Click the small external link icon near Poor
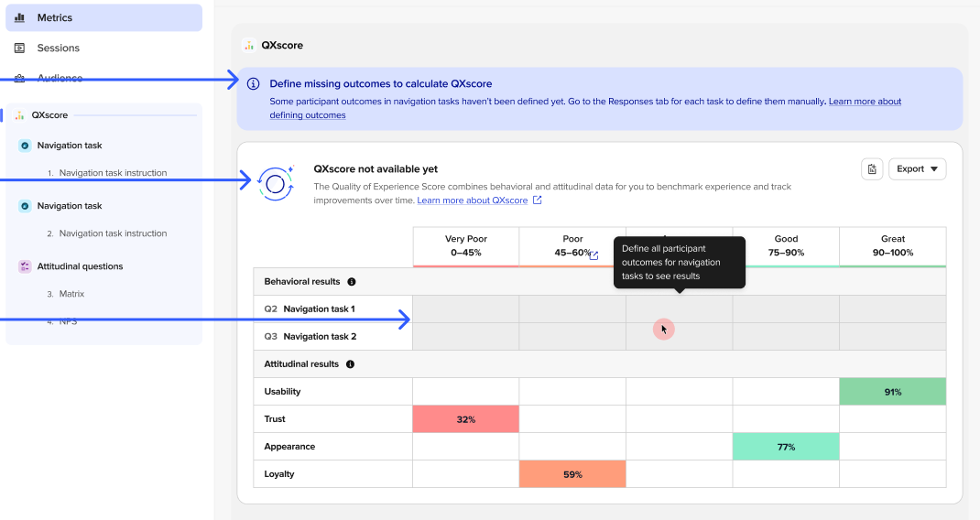This screenshot has width=980, height=520. (x=593, y=255)
